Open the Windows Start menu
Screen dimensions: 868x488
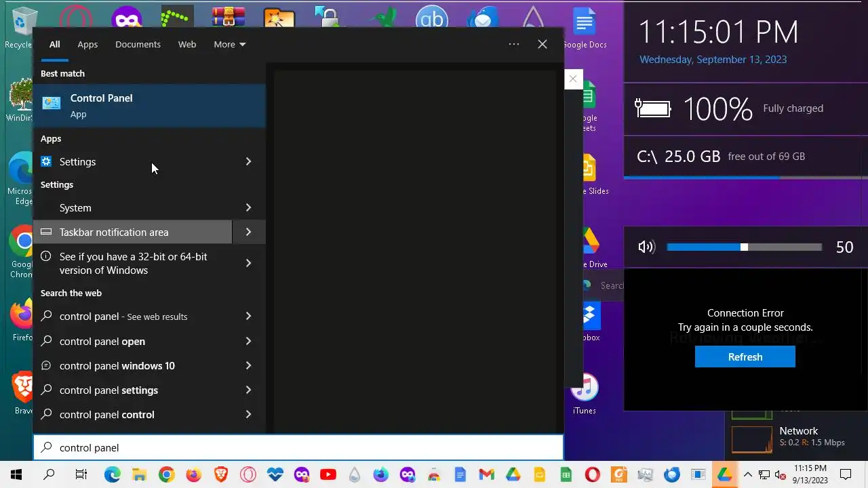(x=16, y=474)
